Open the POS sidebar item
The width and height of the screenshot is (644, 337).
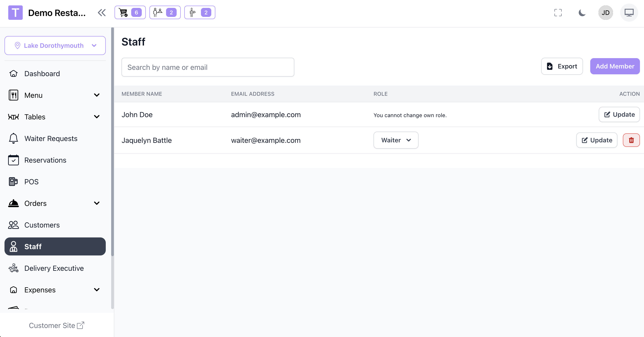click(x=31, y=182)
